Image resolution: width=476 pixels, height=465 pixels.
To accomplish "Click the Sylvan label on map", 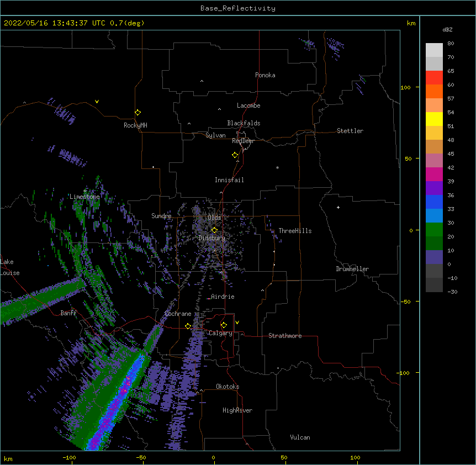I will (x=215, y=135).
